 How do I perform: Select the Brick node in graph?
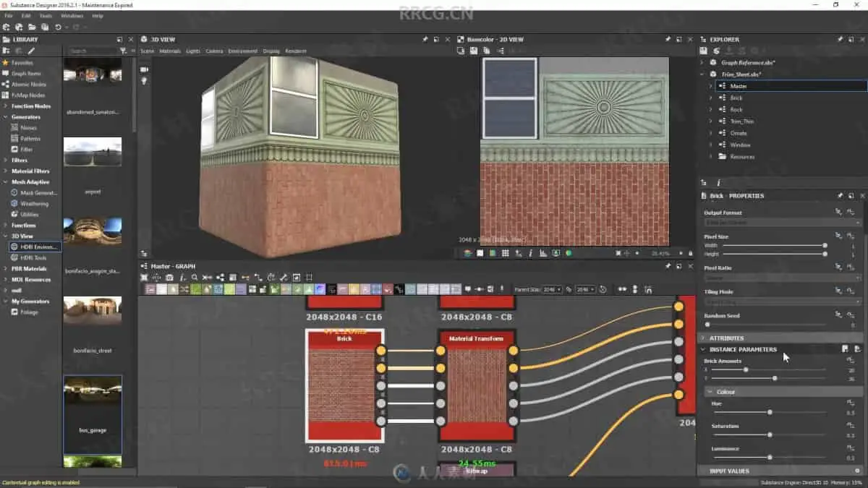(344, 385)
